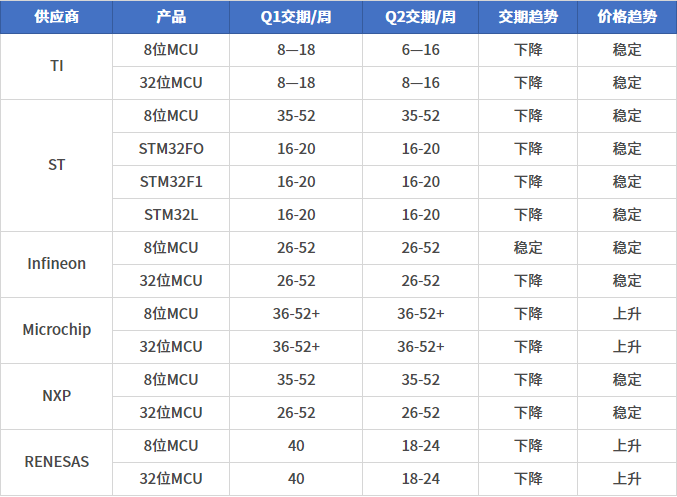Select the RENESAS supplier cell
The width and height of the screenshot is (677, 497).
[x=57, y=462]
